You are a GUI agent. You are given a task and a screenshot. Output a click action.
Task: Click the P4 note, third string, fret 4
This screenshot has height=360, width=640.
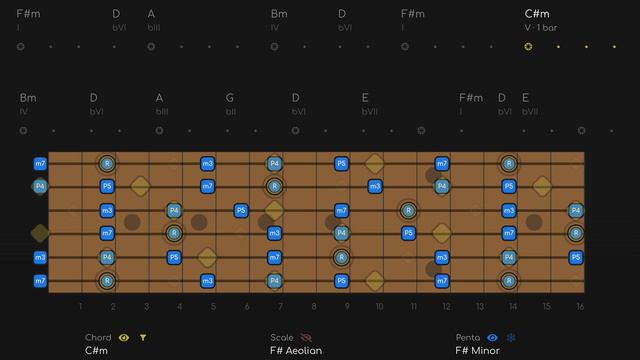(174, 211)
